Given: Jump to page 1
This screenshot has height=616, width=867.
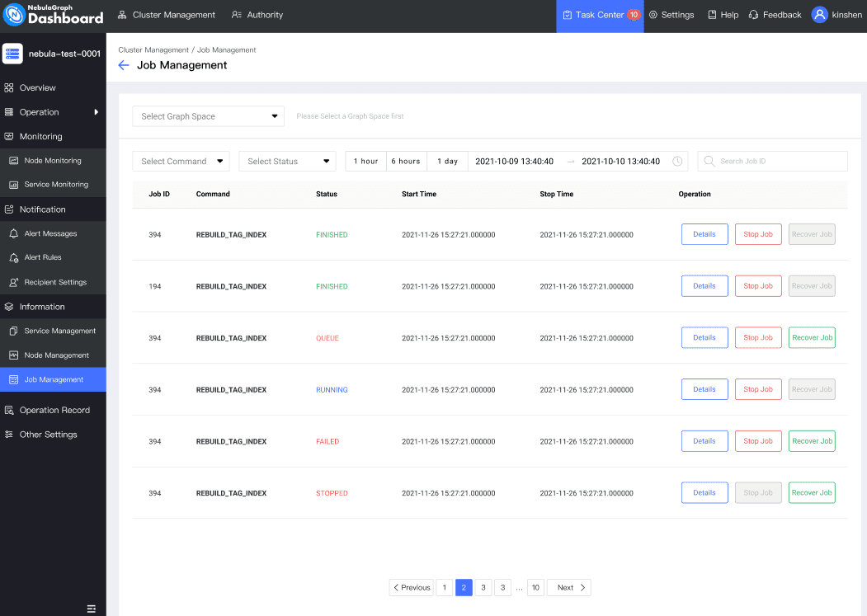Looking at the screenshot, I should point(445,588).
